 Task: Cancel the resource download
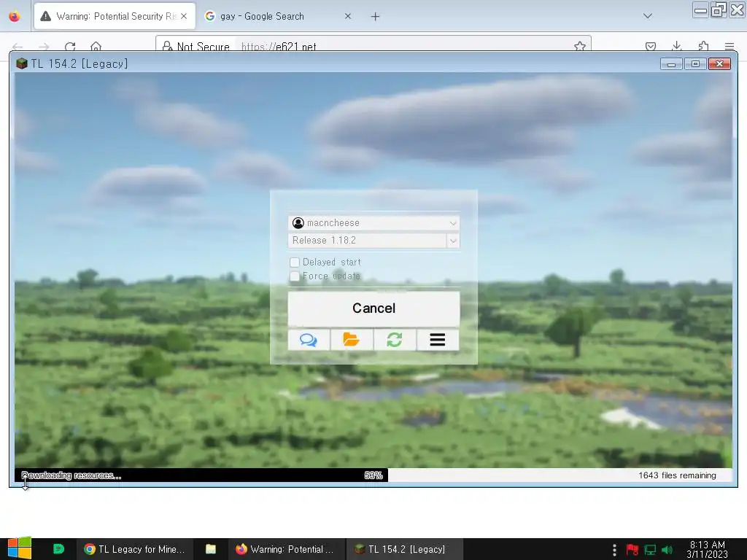(x=373, y=308)
